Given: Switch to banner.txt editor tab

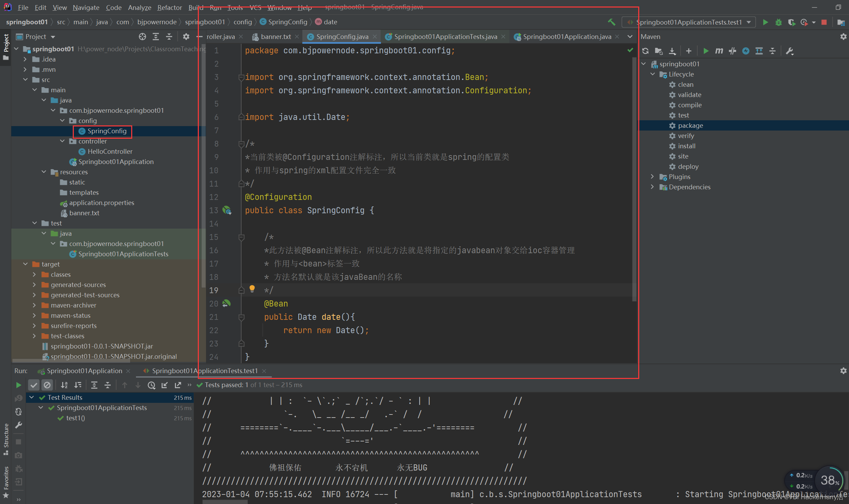Looking at the screenshot, I should coord(275,37).
